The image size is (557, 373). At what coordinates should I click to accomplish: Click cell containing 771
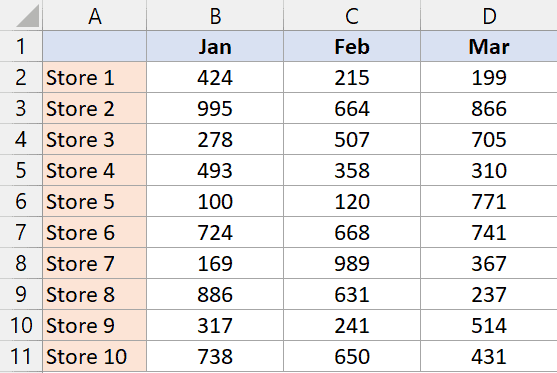point(489,201)
